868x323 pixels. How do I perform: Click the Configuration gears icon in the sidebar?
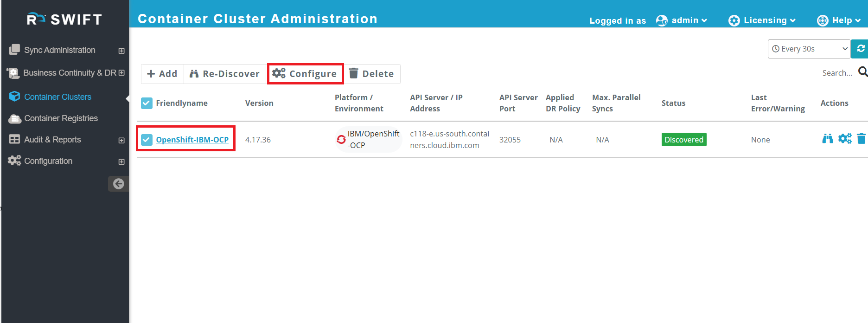14,161
